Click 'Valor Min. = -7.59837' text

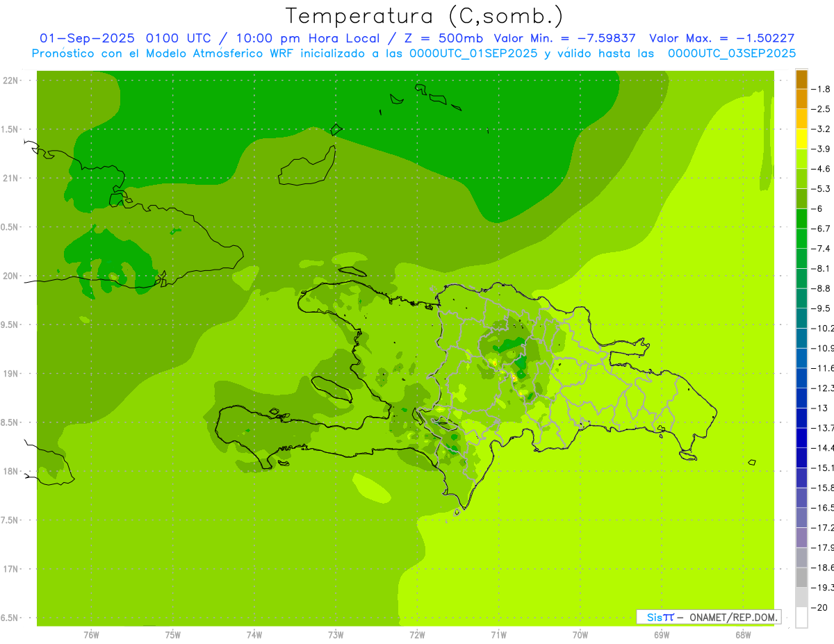pyautogui.click(x=564, y=38)
